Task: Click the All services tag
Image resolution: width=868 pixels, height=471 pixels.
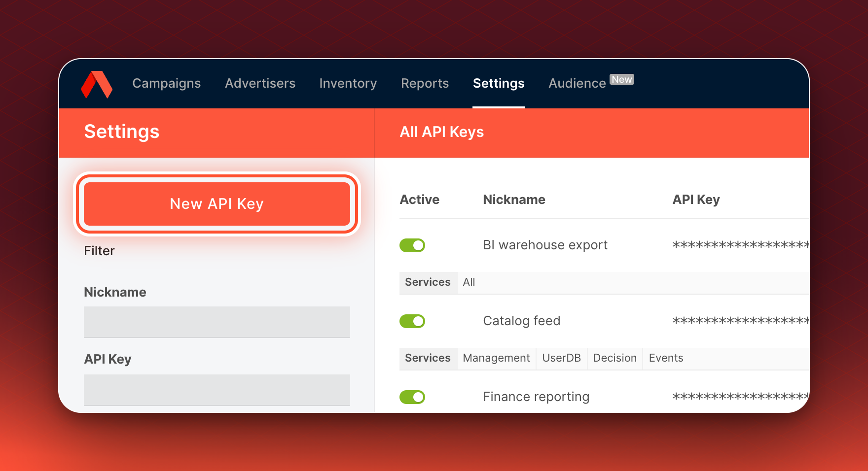Action: [469, 282]
